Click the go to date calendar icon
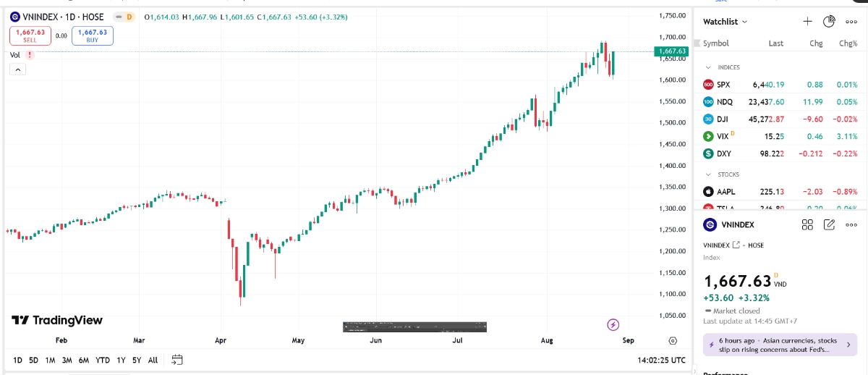This screenshot has height=375, width=868. [177, 360]
